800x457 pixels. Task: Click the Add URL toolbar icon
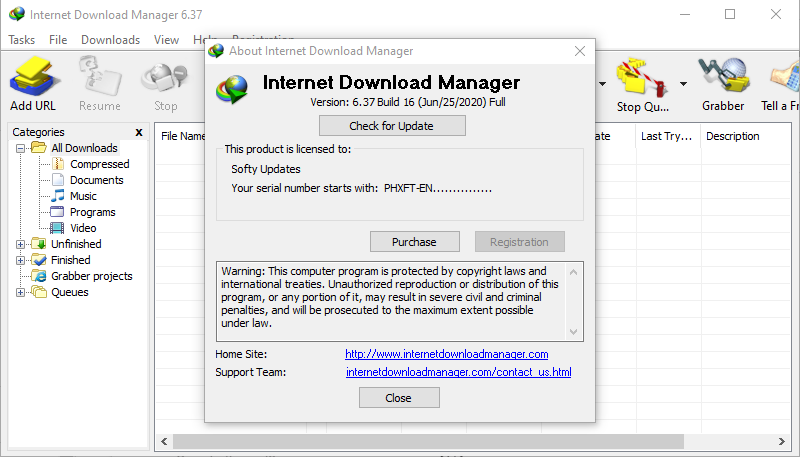[33, 77]
